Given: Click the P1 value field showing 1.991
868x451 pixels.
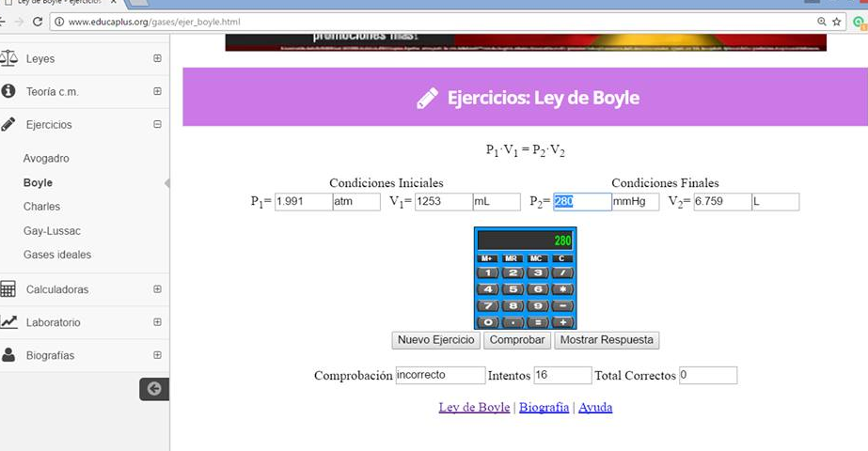Looking at the screenshot, I should [304, 201].
